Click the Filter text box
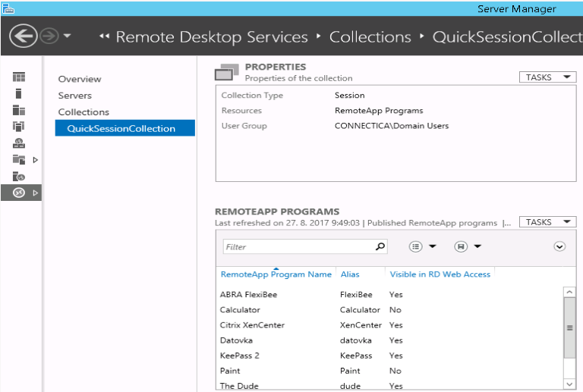Image resolution: width=583 pixels, height=392 pixels. pos(305,246)
